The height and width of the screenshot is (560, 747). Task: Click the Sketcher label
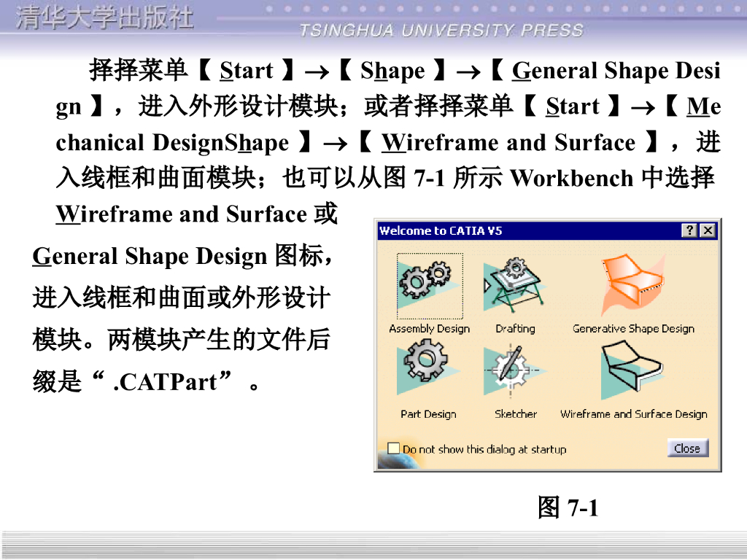[x=516, y=414]
